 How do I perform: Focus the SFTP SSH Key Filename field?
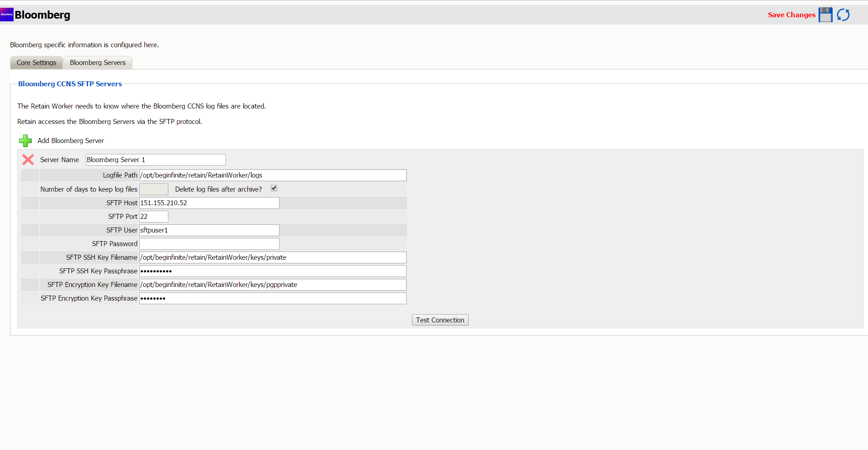click(273, 257)
